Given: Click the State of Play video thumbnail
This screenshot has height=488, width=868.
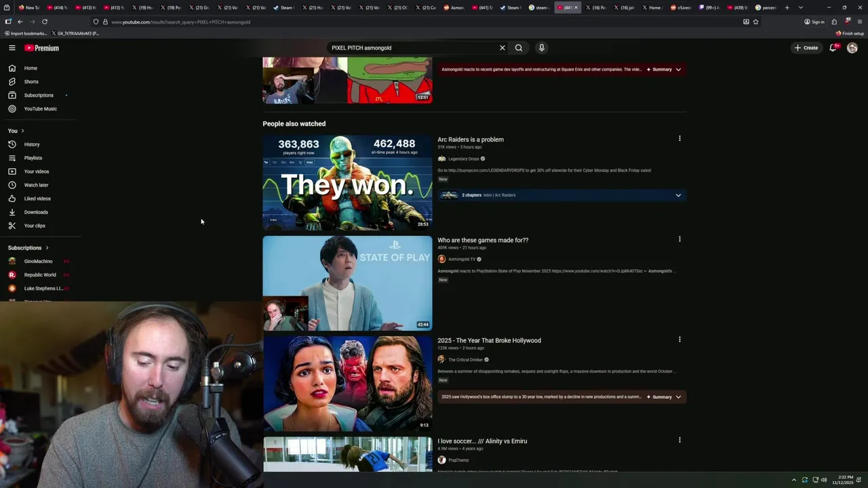Looking at the screenshot, I should [x=347, y=283].
